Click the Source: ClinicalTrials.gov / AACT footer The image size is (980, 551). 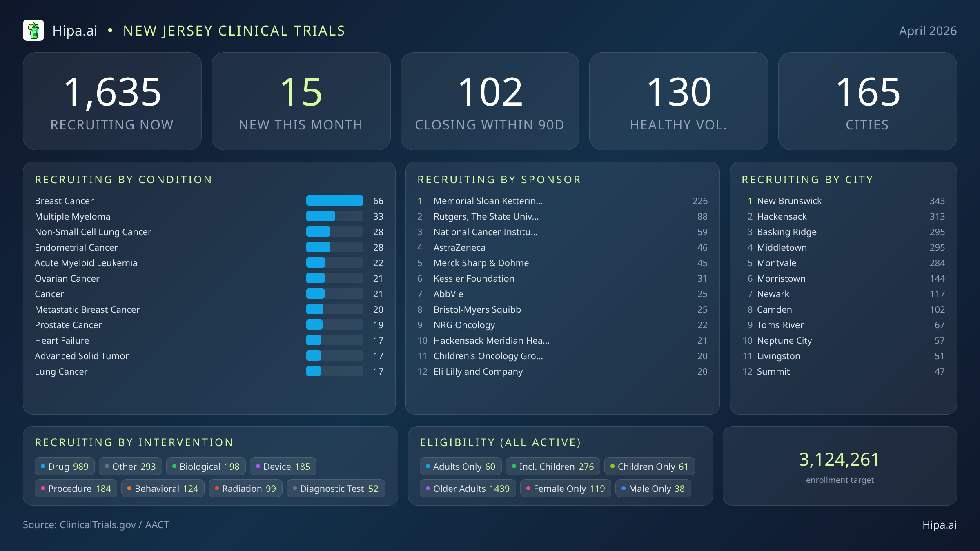[96, 524]
